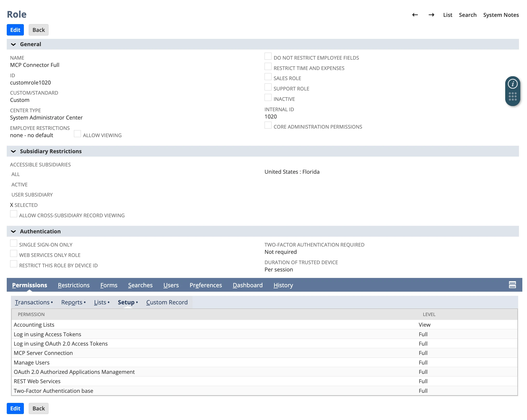Image resolution: width=527 pixels, height=420 pixels.
Task: Click System Administrator Center value
Action: [46, 117]
